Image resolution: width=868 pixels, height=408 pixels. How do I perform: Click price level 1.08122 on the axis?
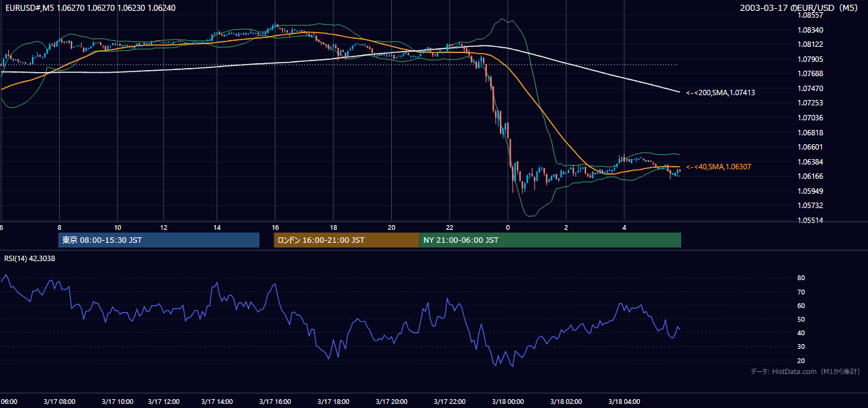[810, 44]
